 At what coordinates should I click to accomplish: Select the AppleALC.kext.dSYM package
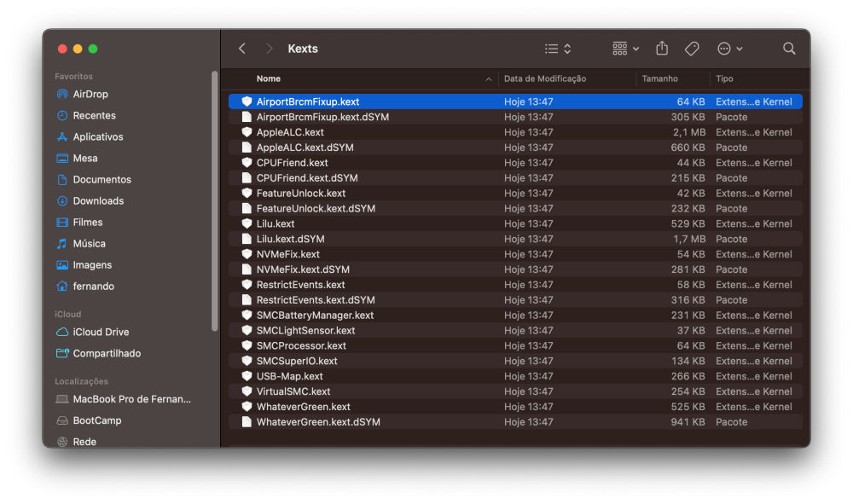[515, 148]
